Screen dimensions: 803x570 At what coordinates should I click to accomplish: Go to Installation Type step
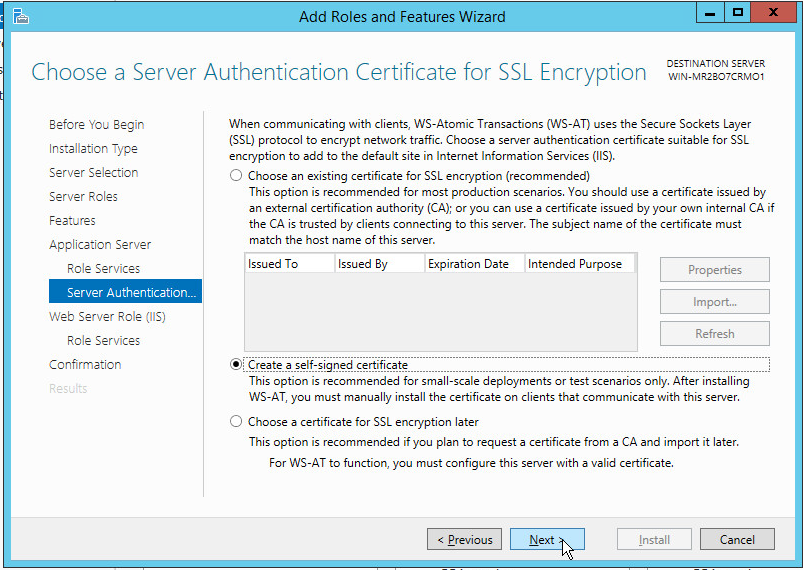click(x=93, y=149)
